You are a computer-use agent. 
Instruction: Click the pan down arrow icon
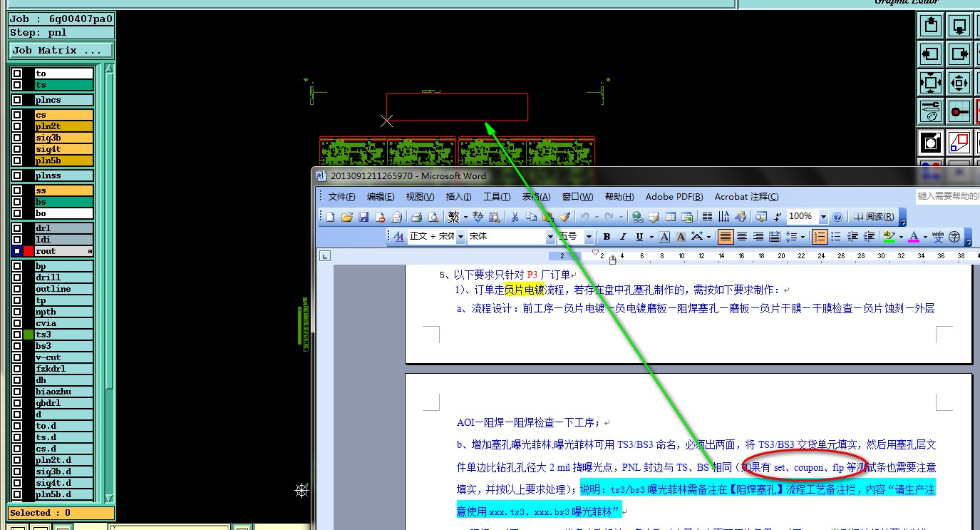(960, 26)
